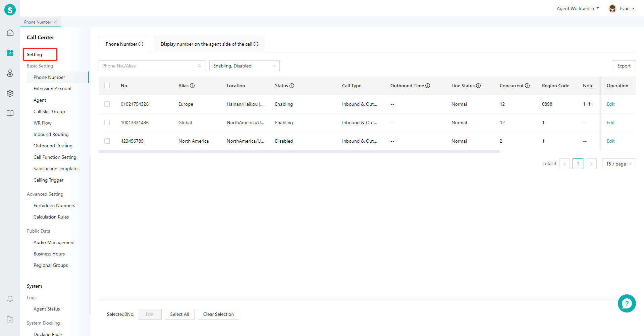This screenshot has width=644, height=336.
Task: Switch to the Phone Number content tab
Action: coord(124,44)
